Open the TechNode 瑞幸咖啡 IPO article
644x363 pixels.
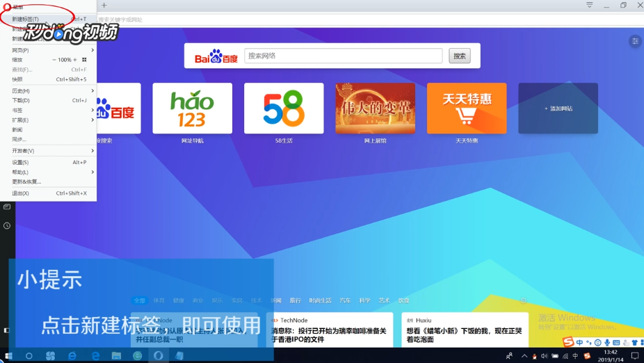pyautogui.click(x=330, y=330)
